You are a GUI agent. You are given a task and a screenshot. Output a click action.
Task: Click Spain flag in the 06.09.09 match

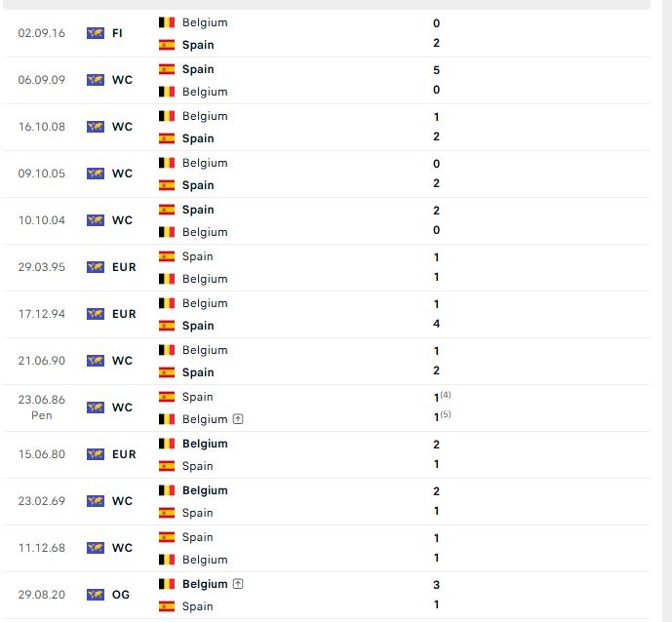coord(167,69)
